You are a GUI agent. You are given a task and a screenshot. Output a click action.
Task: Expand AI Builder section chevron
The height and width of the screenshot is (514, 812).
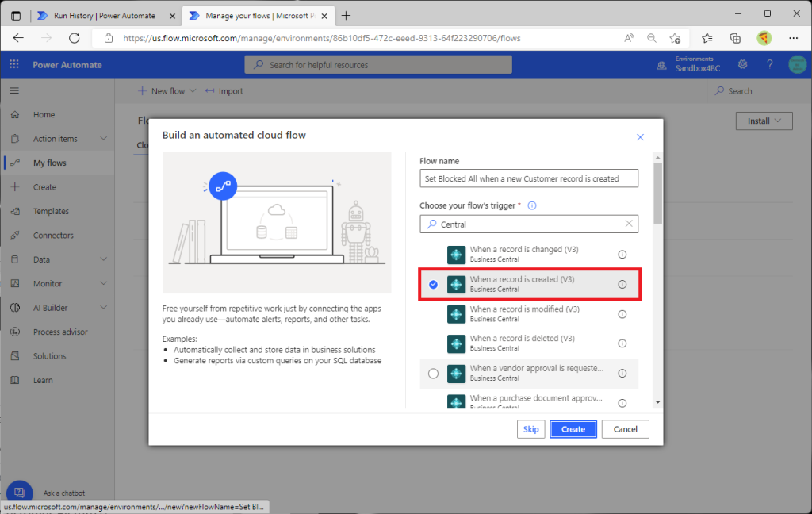point(104,308)
